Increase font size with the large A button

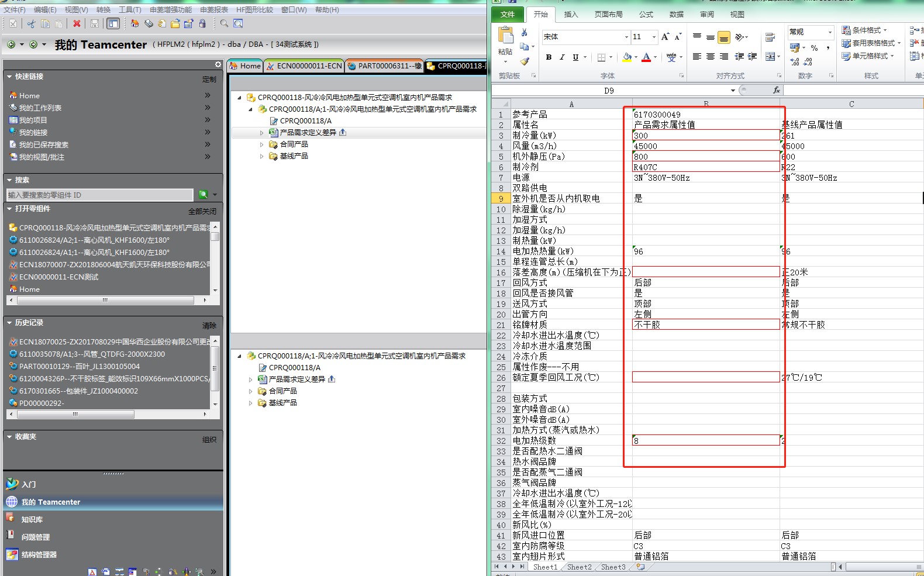[665, 37]
